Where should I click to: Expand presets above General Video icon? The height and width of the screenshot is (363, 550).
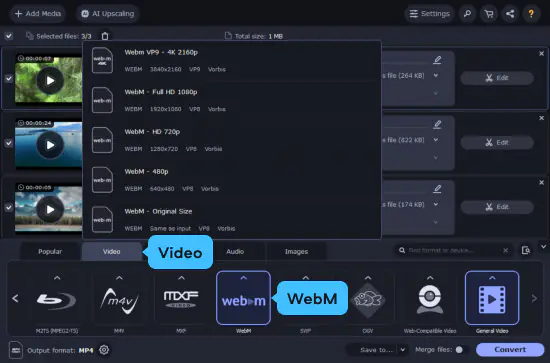pos(492,278)
